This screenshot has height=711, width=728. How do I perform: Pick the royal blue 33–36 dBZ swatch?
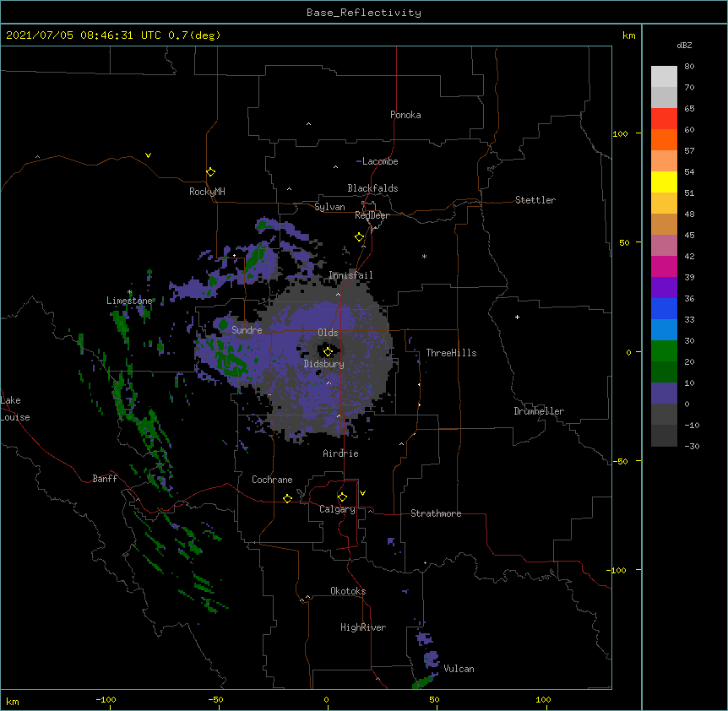point(664,308)
